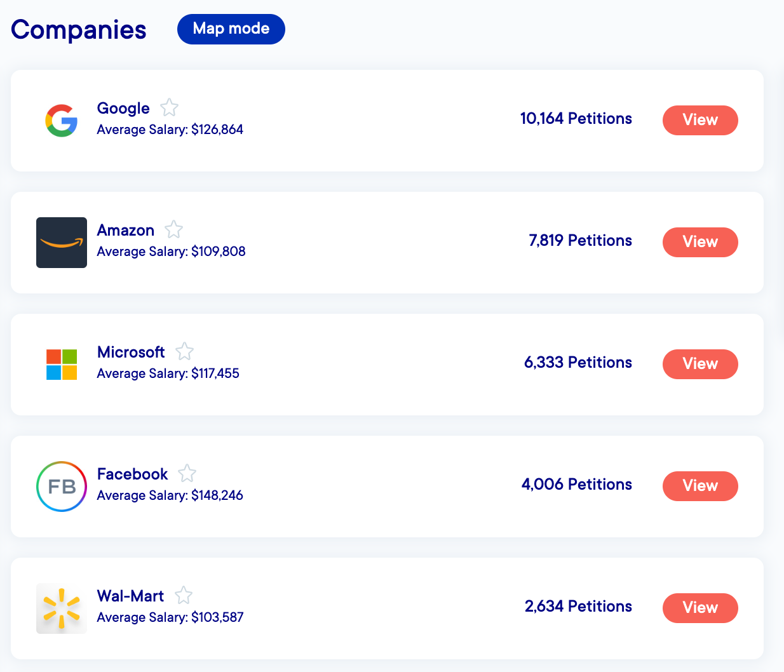Click the Facebook FB logo icon
This screenshot has height=672, width=784.
point(62,487)
